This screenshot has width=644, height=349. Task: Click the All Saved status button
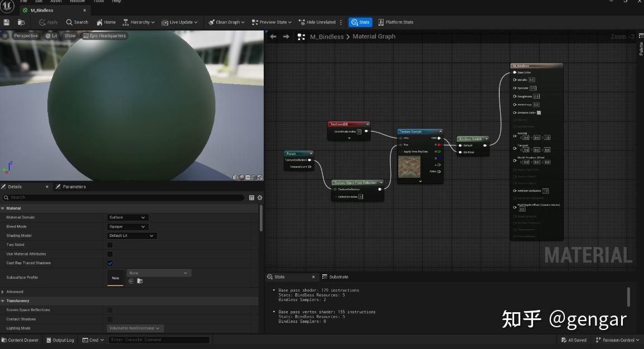[x=574, y=340]
